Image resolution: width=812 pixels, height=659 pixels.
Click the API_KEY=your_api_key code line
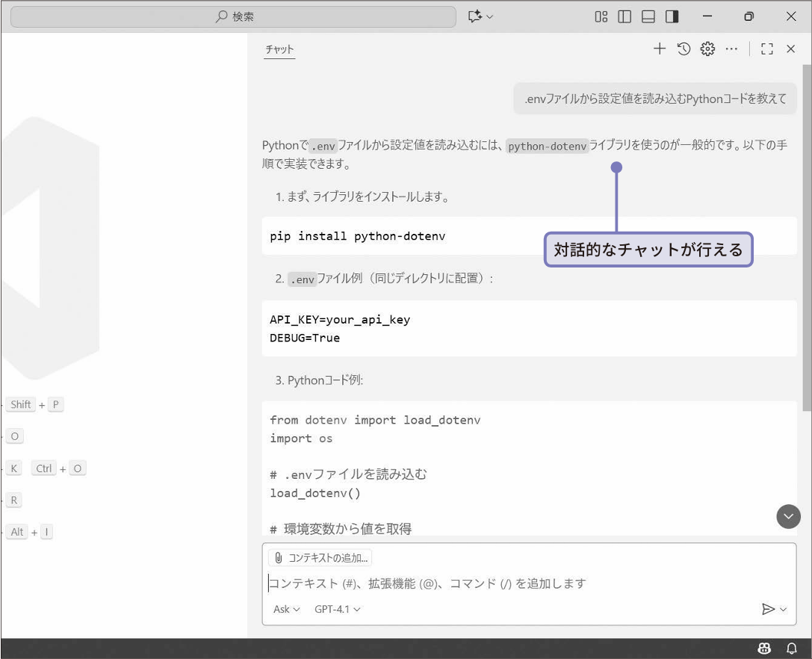(x=340, y=320)
